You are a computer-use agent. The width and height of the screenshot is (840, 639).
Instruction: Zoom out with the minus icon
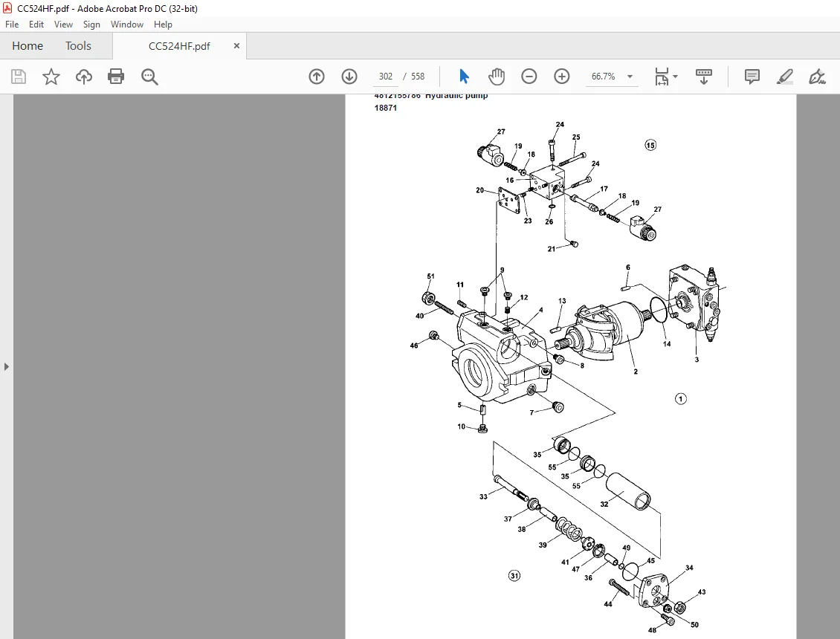[529, 77]
